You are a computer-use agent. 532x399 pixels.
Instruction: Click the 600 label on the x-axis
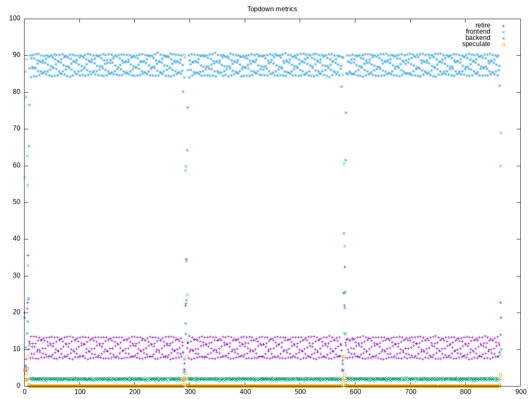pyautogui.click(x=355, y=392)
